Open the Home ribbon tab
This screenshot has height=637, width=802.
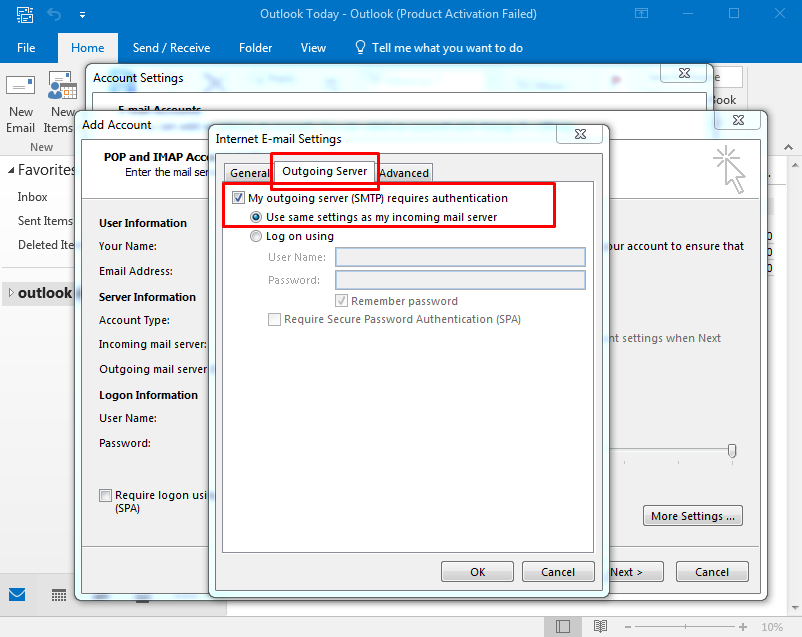click(87, 48)
